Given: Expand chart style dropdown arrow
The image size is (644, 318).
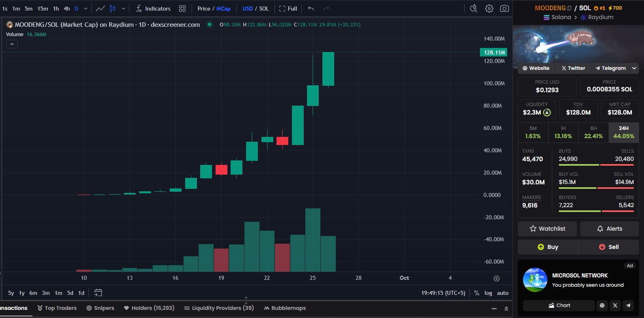Looking at the screenshot, I should coord(123,9).
